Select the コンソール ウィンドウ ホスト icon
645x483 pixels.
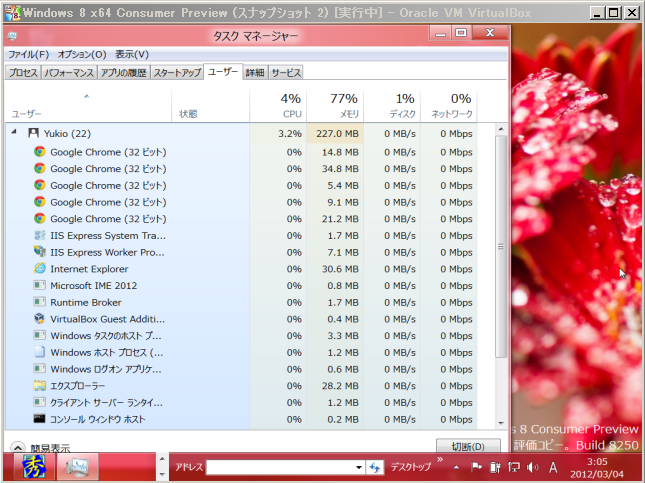tap(39, 419)
